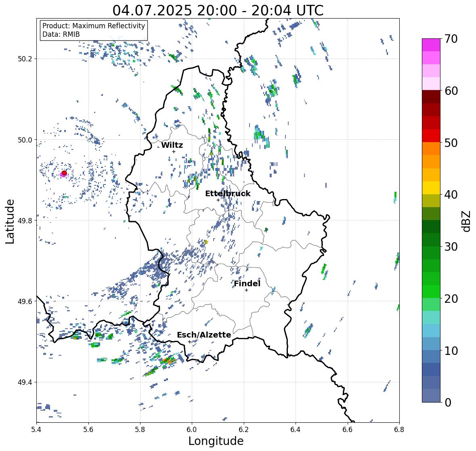Click the 'Data: RMIB' text
476x451 pixels.
point(61,34)
